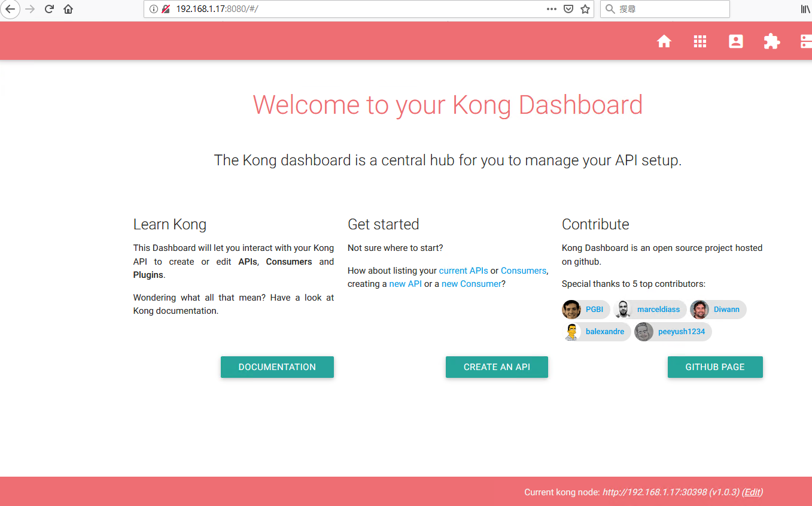Bookmark this page with star icon
The height and width of the screenshot is (506, 812).
point(585,9)
